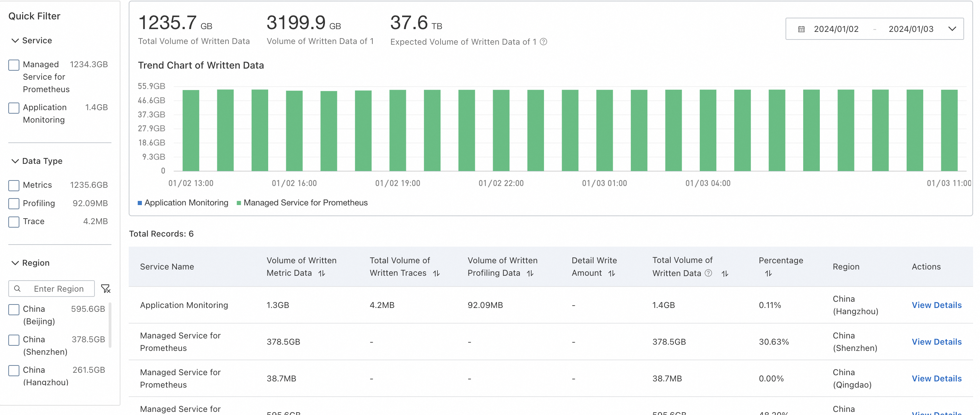Click the end date 2024/01/03
Image resolution: width=980 pixels, height=415 pixels.
pos(911,29)
